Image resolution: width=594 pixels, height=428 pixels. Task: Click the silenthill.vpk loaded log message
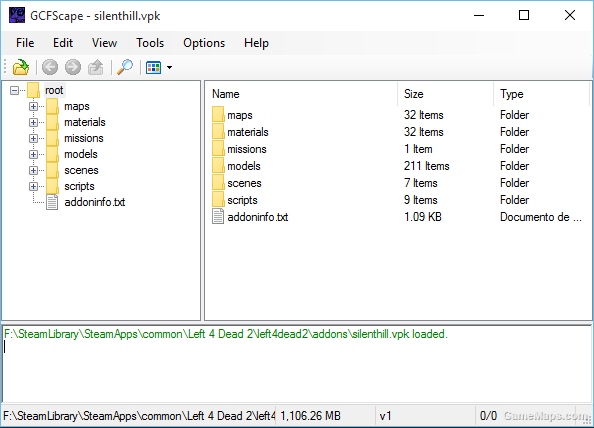(x=226, y=334)
